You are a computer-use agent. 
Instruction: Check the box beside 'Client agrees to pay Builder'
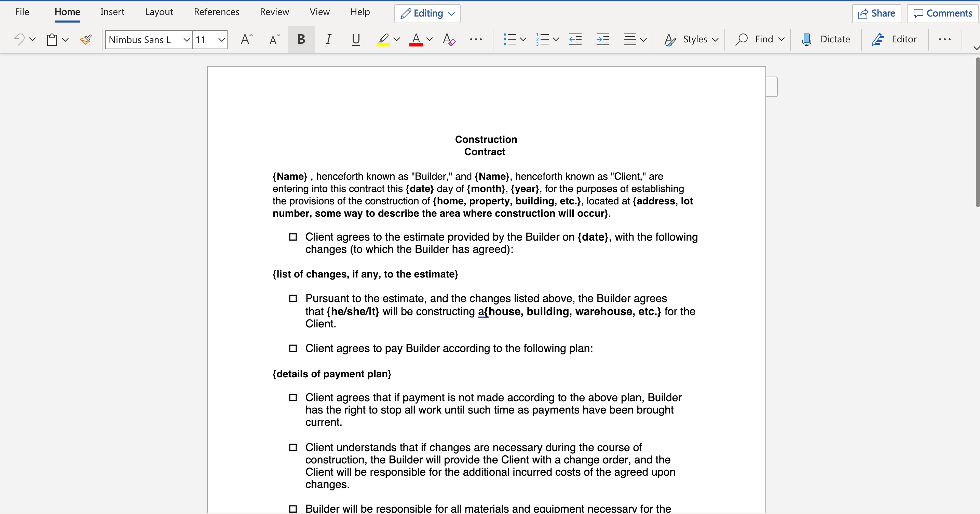[293, 349]
